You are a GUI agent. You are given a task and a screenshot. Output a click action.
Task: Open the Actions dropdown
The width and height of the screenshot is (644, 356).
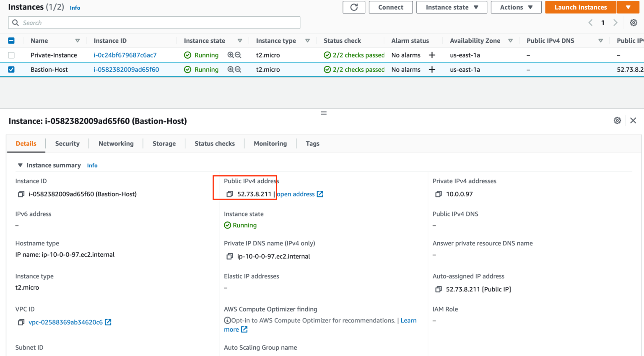tap(516, 7)
